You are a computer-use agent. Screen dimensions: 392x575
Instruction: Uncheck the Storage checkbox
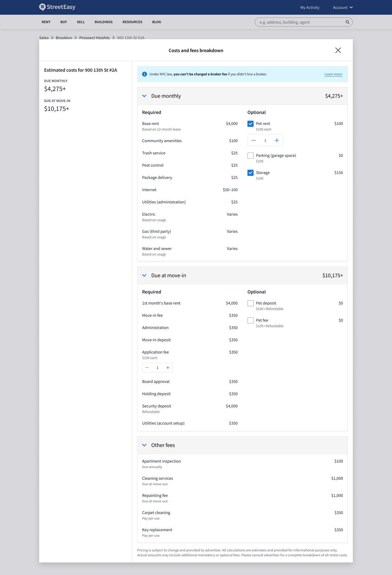[251, 173]
